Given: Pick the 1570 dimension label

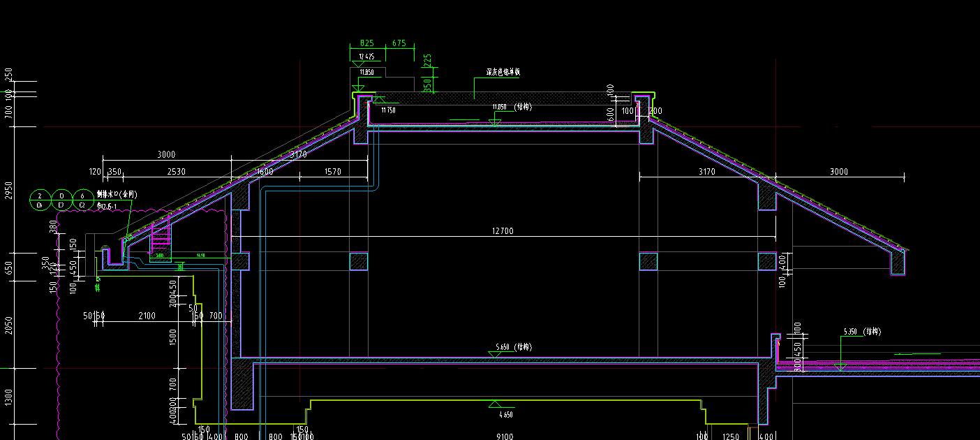Looking at the screenshot, I should (332, 172).
